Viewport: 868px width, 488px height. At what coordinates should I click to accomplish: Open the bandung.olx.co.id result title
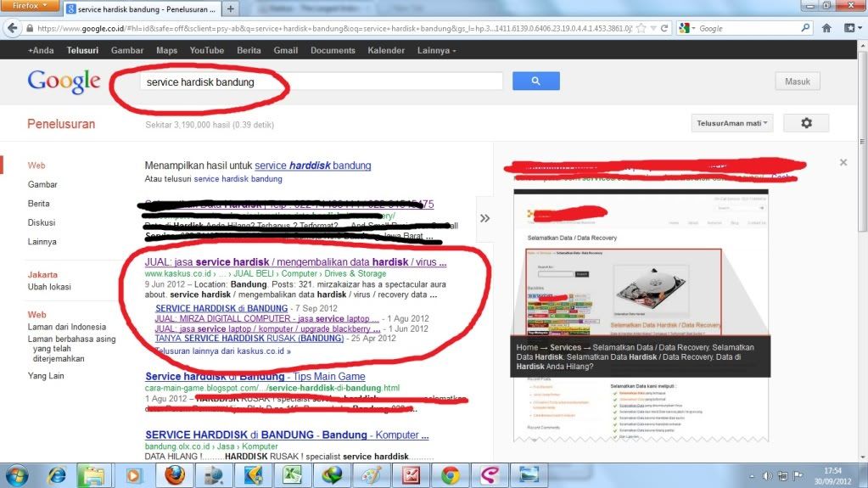pos(287,435)
